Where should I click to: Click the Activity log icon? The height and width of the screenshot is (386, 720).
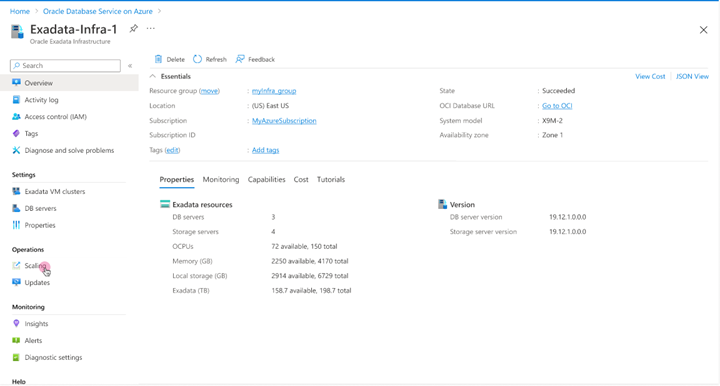coord(16,100)
